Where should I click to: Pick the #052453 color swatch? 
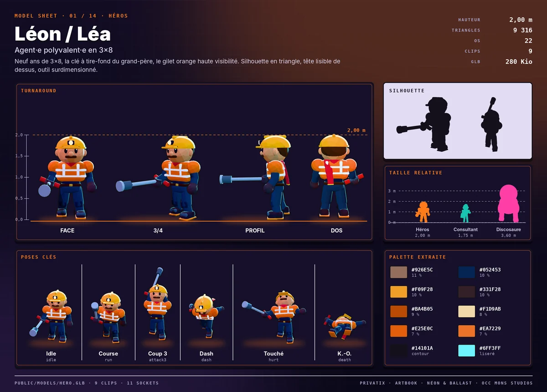466,272
